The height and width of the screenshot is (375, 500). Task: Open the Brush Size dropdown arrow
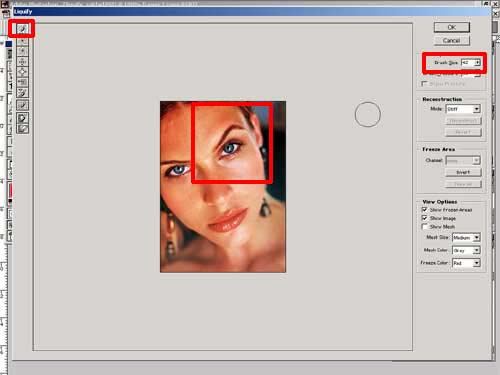pos(477,62)
